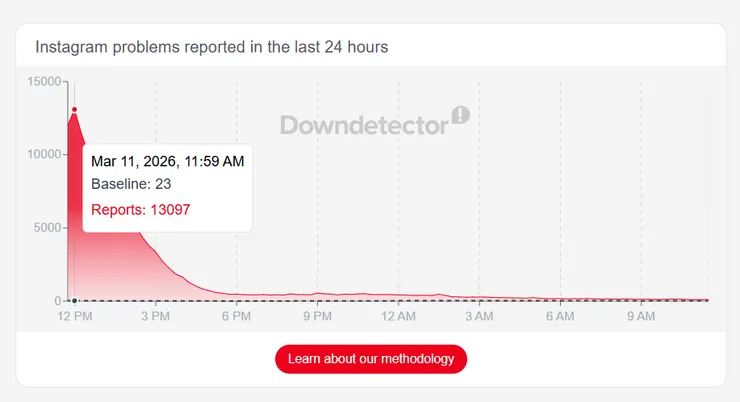Click the Learn about our methodology button
The image size is (740, 402).
tap(371, 358)
